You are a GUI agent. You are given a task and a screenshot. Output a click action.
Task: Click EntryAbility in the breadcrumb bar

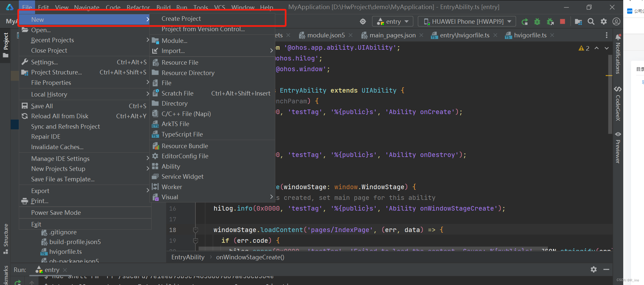click(188, 257)
